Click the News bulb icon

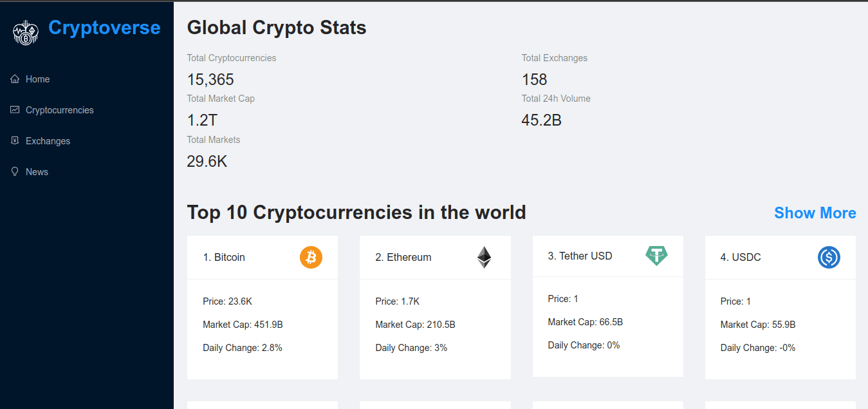[x=14, y=171]
